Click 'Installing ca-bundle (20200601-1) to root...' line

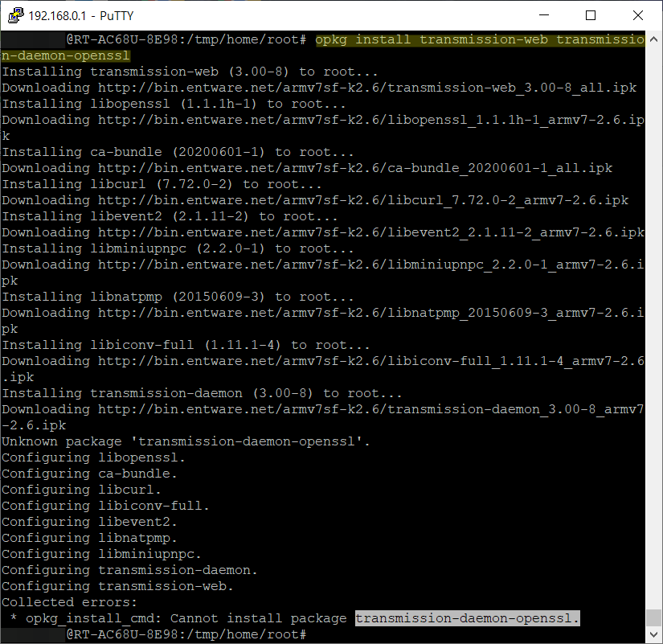pos(178,152)
